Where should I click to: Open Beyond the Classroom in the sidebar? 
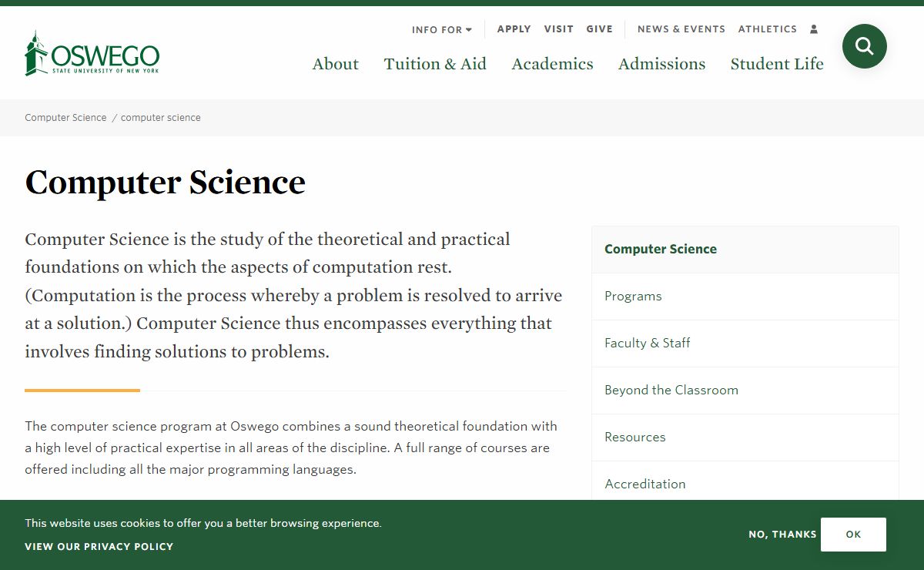745,391
